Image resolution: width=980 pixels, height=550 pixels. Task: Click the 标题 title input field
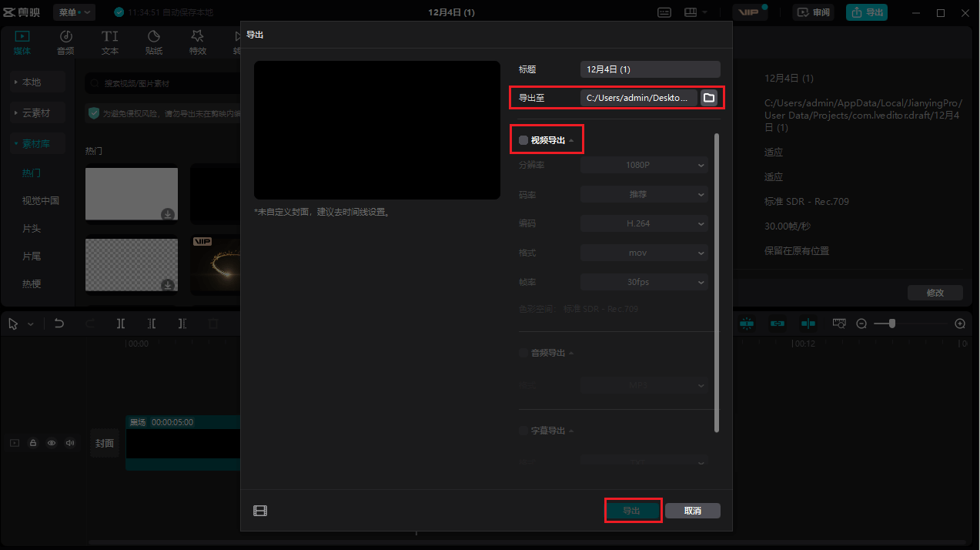(x=650, y=69)
